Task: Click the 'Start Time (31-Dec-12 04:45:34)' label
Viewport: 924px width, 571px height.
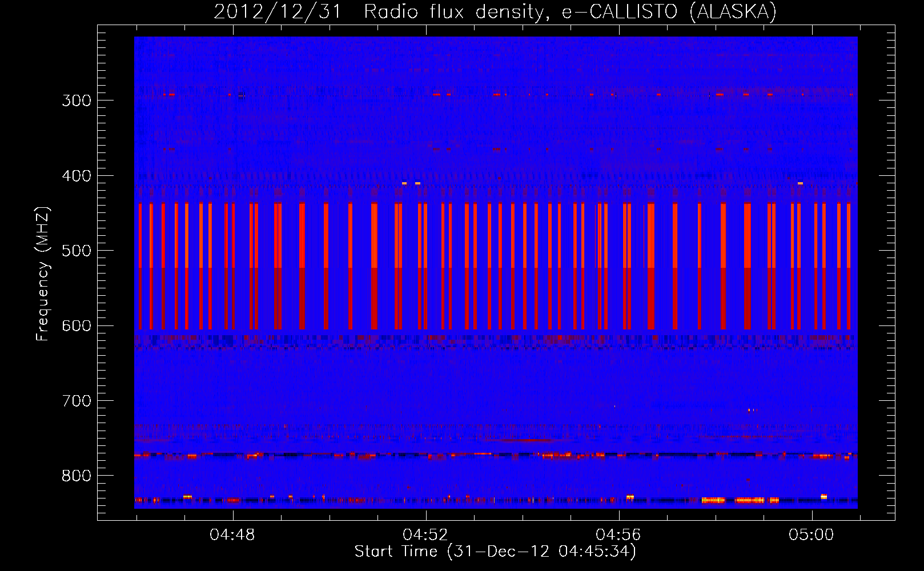Action: point(495,552)
